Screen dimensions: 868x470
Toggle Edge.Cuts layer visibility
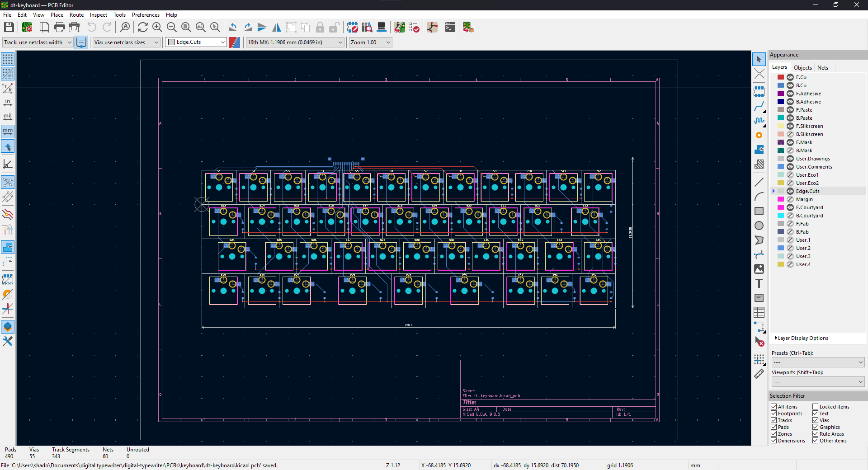point(789,191)
